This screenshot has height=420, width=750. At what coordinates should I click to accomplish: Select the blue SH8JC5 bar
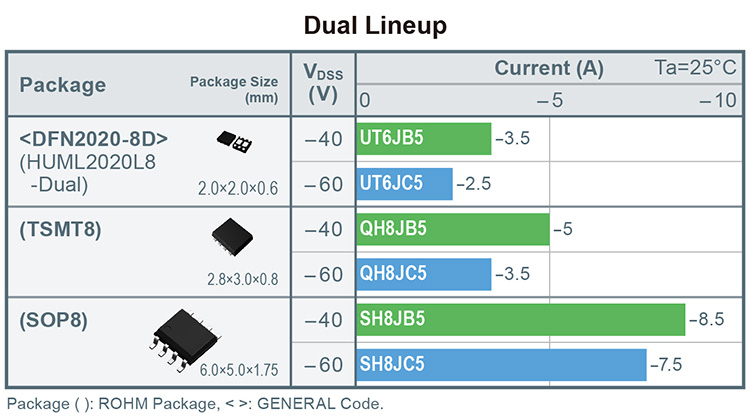tap(501, 364)
